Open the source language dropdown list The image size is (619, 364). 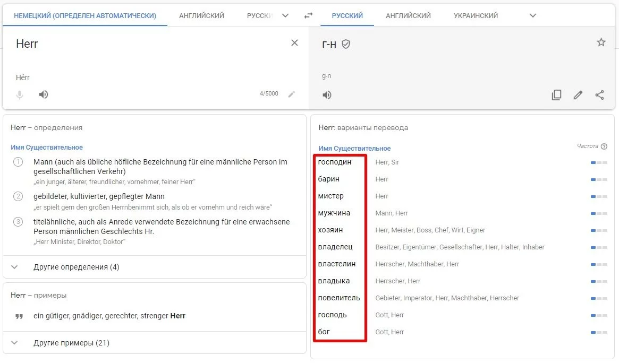285,15
